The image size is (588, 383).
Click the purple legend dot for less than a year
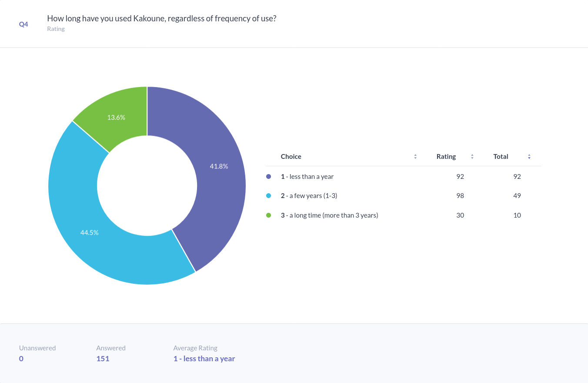click(x=269, y=177)
